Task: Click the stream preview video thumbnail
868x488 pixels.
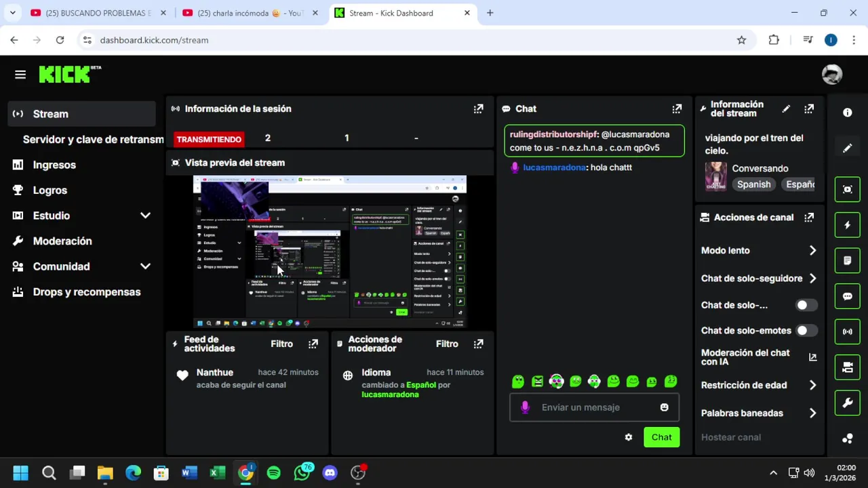Action: 330,252
